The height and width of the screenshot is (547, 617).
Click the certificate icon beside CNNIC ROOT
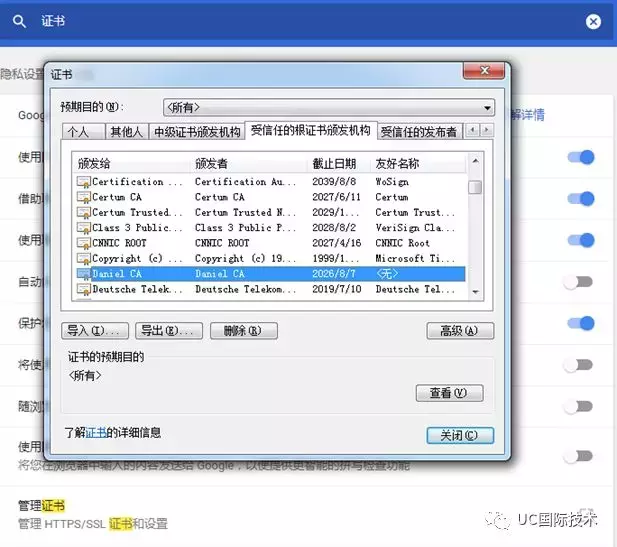tap(83, 243)
